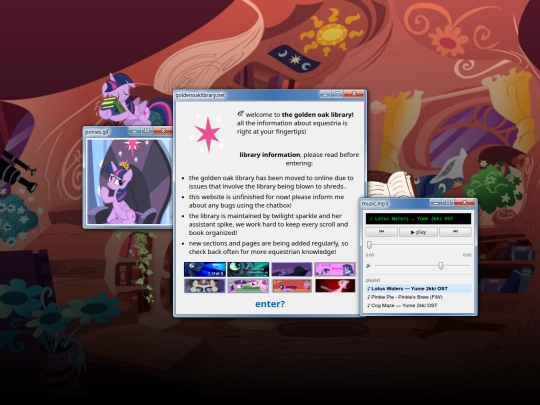This screenshot has height=405, width=540.
Task: Start playback with the play button
Action: [x=418, y=232]
